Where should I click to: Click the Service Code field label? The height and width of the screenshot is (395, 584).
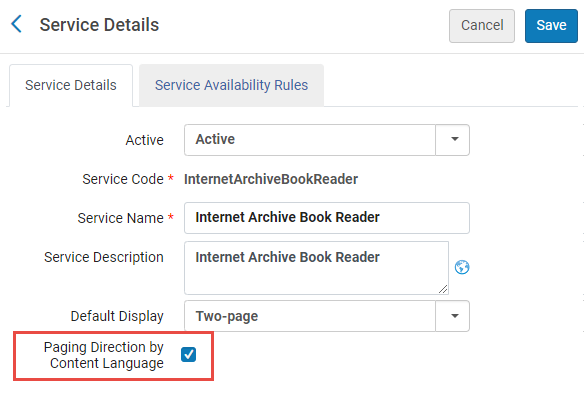pos(123,179)
